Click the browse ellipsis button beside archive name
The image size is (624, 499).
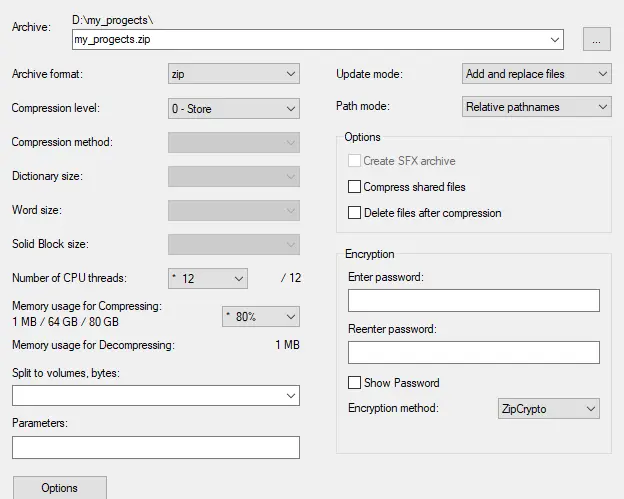point(597,39)
